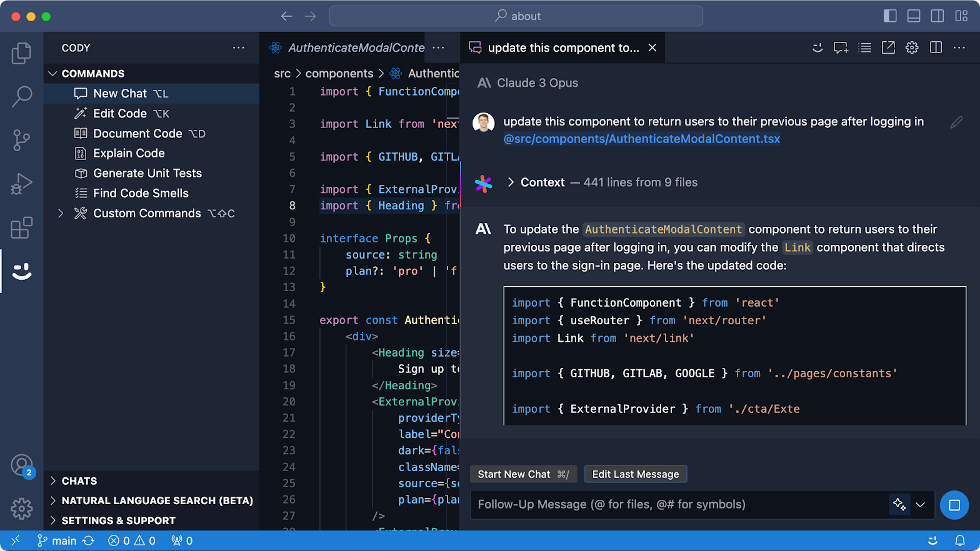Open notifications bell in status bar
Viewport: 980px width, 551px height.
pos(959,541)
